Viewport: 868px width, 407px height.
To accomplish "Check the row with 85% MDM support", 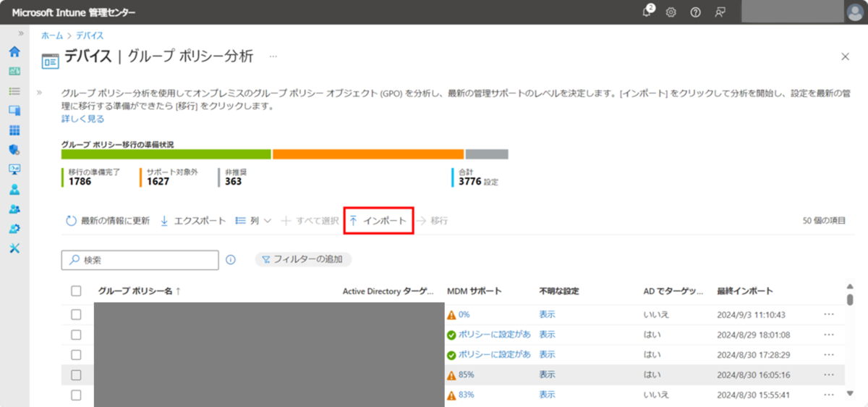I will click(76, 375).
